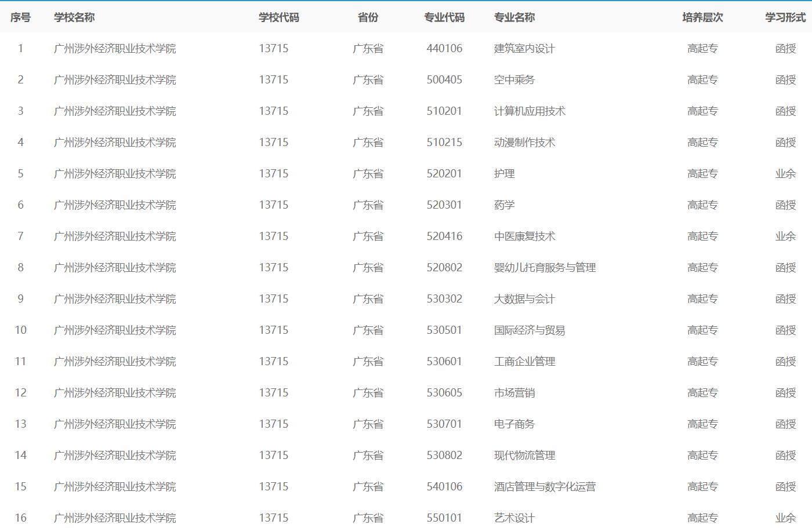Click 业余 in the 护理 row
Screen dimensions: 812x528
785,174
